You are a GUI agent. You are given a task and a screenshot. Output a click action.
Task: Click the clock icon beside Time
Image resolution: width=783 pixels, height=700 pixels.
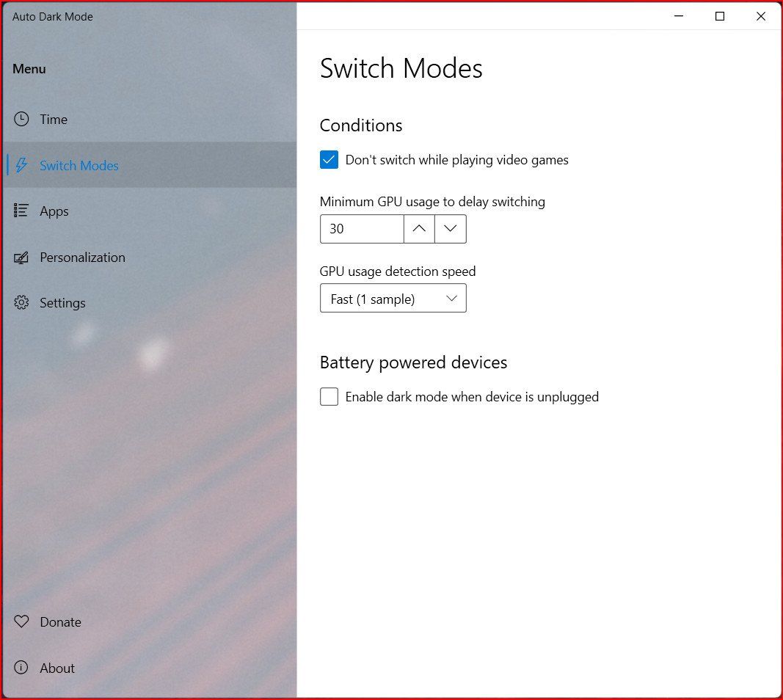pyautogui.click(x=21, y=119)
